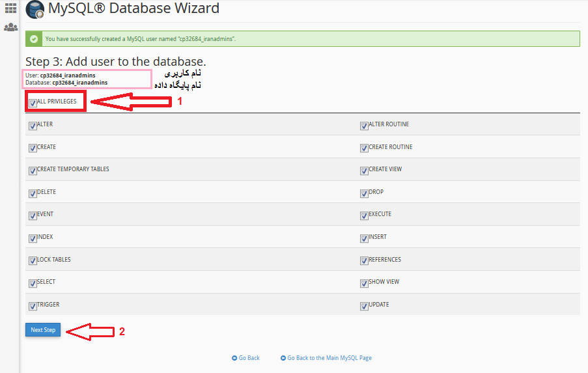Click the main MySQL page arrow icon
This screenshot has height=373, width=588.
283,358
